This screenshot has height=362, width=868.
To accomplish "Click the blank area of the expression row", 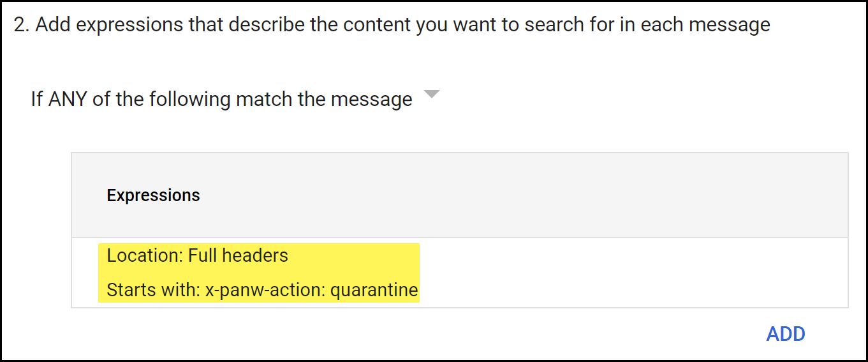I will [631, 273].
